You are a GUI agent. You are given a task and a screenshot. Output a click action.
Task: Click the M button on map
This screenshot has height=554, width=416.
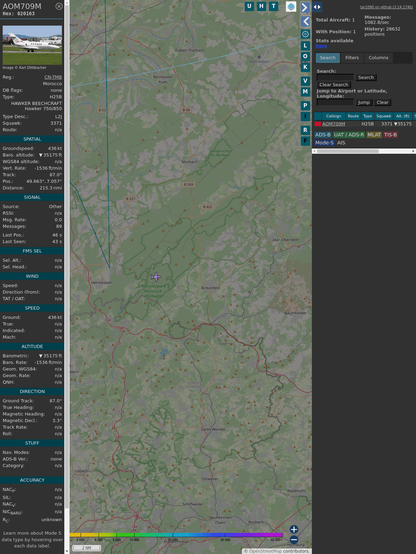point(305,92)
